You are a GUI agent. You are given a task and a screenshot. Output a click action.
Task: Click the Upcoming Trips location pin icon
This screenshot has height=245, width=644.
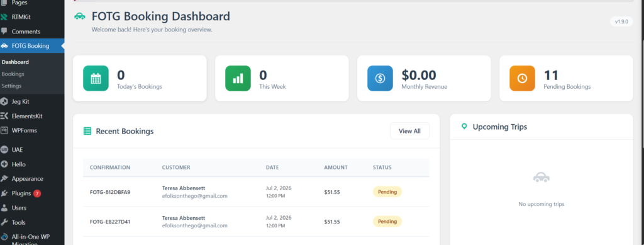464,126
